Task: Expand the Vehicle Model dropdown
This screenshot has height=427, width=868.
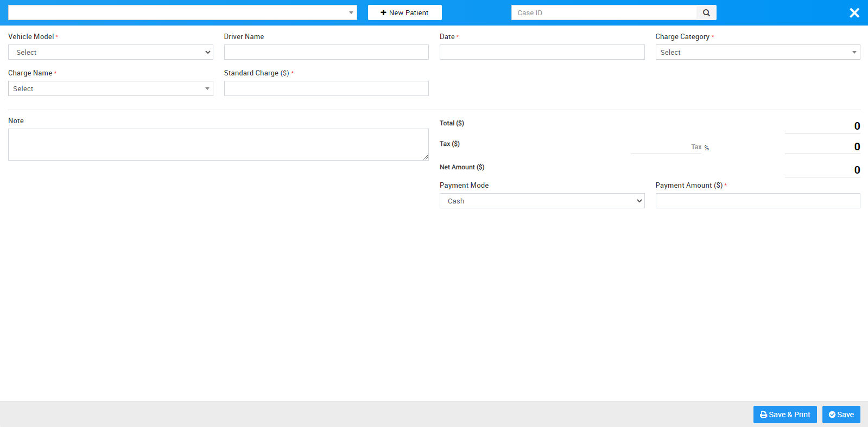Action: 110,53
